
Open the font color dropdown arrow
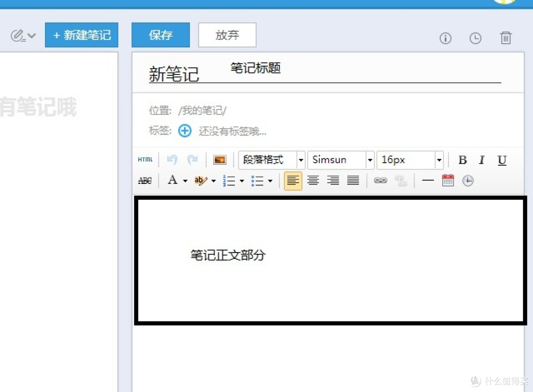[x=185, y=180]
